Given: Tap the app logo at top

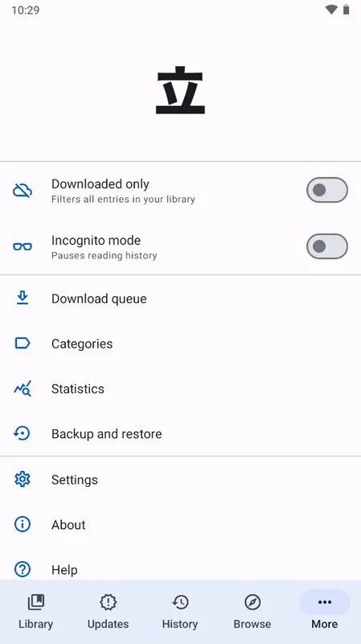Looking at the screenshot, I should pyautogui.click(x=180, y=90).
